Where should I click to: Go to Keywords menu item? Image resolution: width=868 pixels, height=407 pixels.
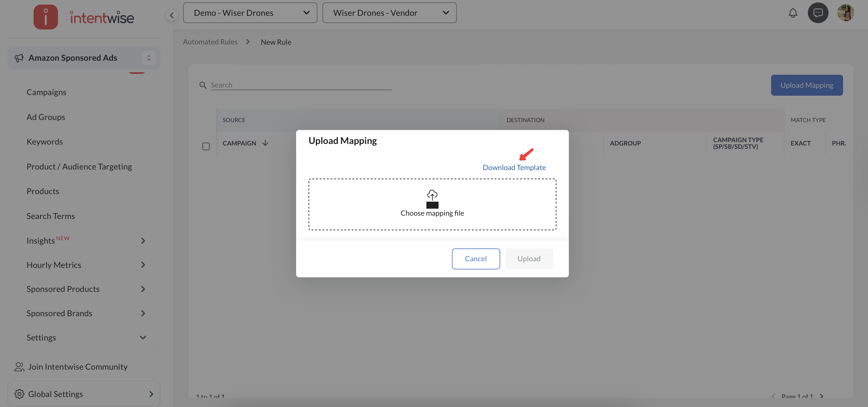click(44, 142)
